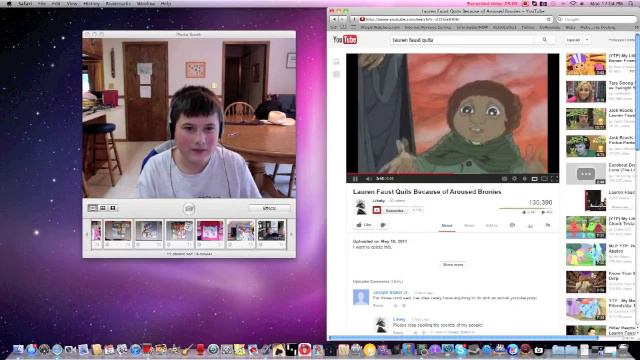Click the Subscribe button
This screenshot has width=640, height=360.
click(390, 211)
